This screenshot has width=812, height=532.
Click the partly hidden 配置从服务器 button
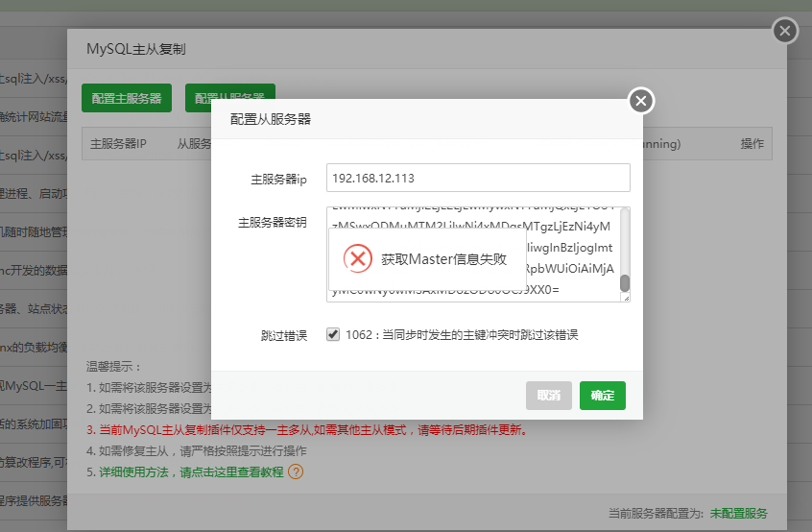click(230, 91)
